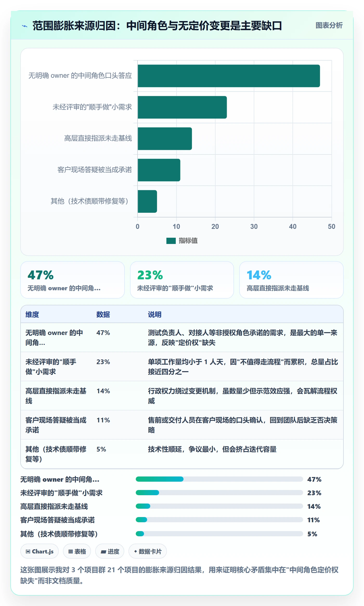Click the lightning bolt icon beside the title

[25, 26]
